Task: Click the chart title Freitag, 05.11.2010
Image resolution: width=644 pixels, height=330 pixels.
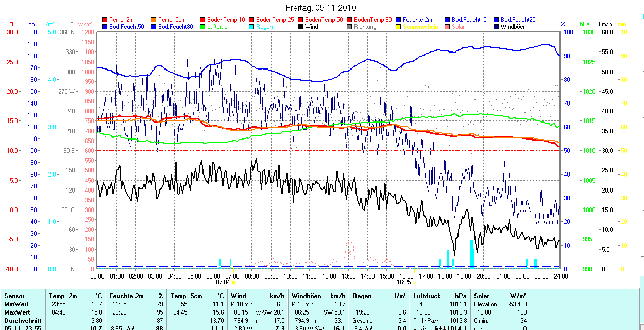Action: [x=320, y=8]
